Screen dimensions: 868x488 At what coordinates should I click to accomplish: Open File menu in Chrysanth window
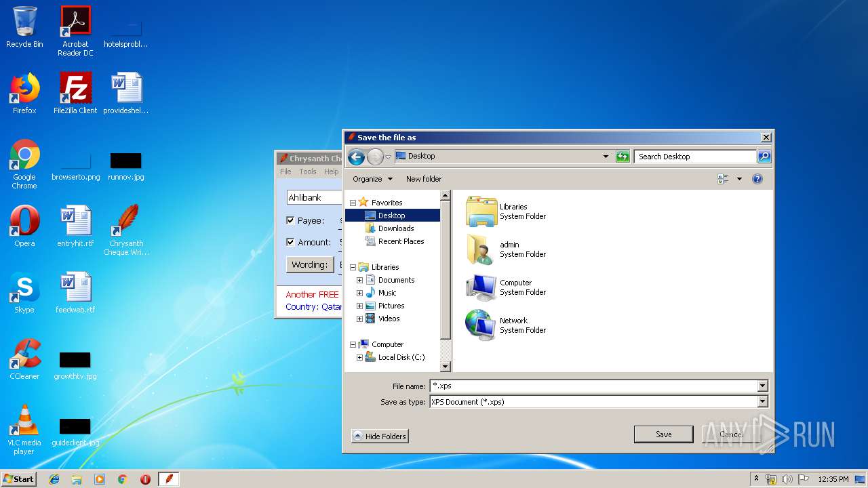[x=285, y=171]
